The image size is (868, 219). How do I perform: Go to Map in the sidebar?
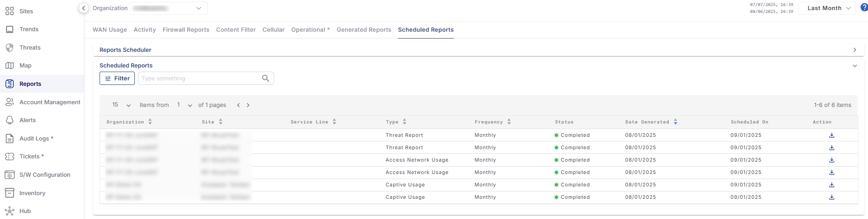25,66
